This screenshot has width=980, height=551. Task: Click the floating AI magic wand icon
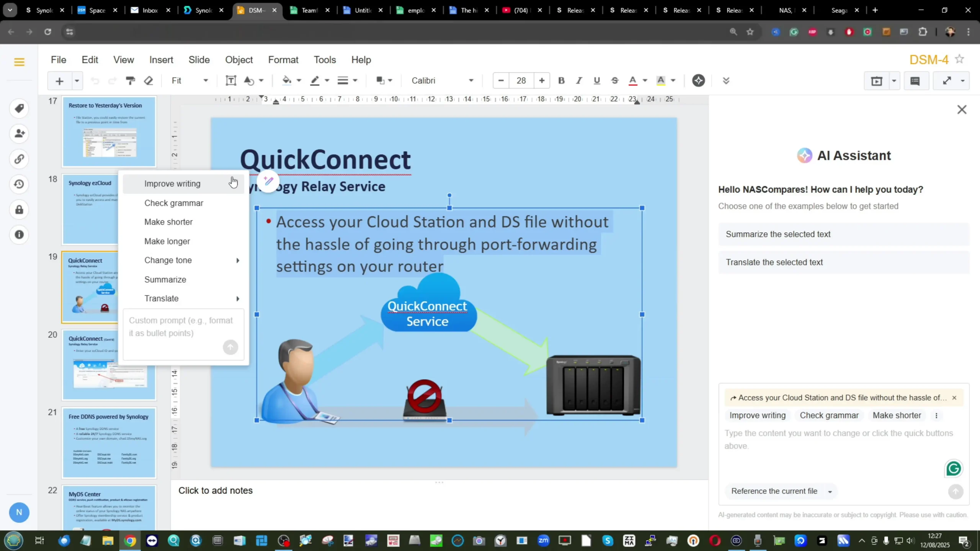pyautogui.click(x=268, y=181)
